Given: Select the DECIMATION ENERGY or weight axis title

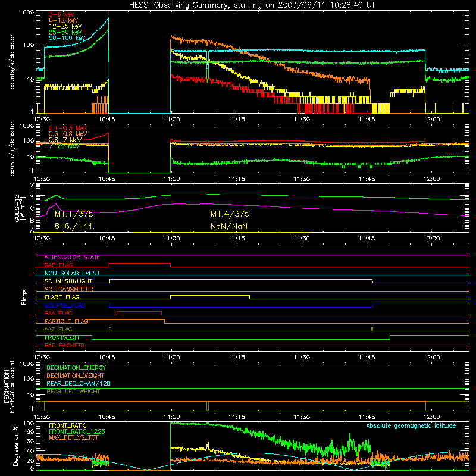Looking at the screenshot, I should pyautogui.click(x=9, y=387).
